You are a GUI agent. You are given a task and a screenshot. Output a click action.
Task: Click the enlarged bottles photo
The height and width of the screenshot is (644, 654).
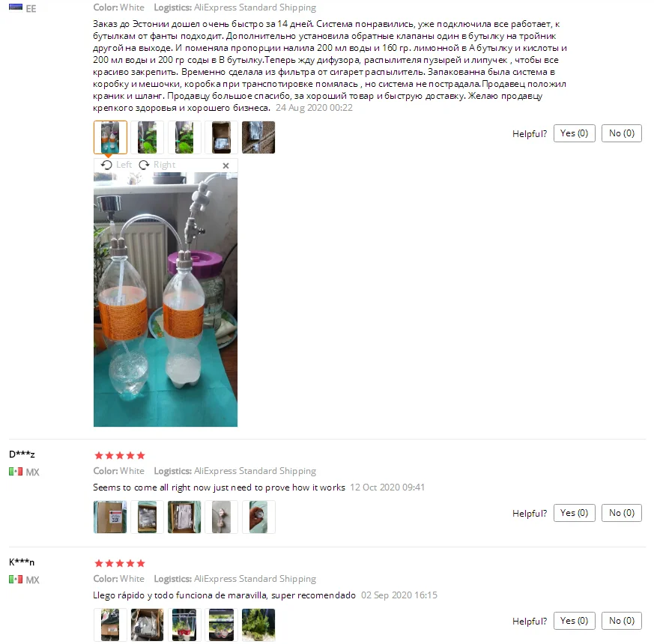point(166,300)
